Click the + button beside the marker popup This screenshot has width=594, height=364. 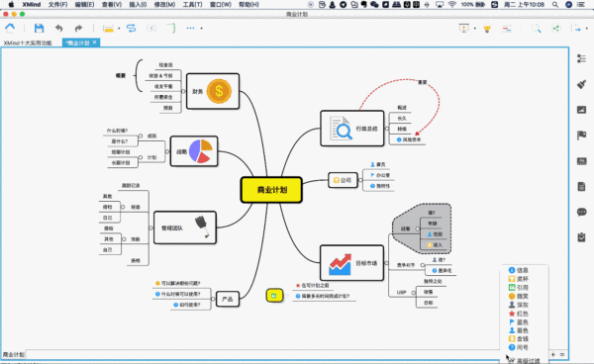(x=553, y=354)
